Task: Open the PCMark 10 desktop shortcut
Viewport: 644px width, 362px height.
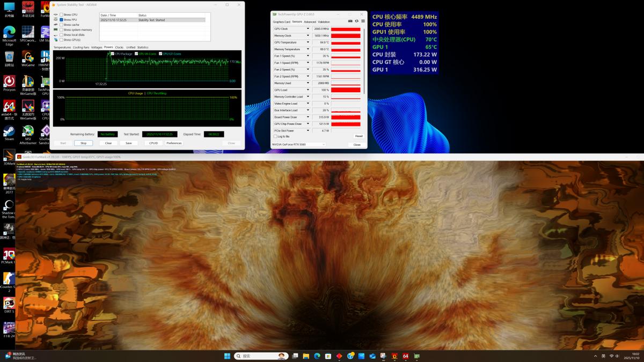Action: 9,256
